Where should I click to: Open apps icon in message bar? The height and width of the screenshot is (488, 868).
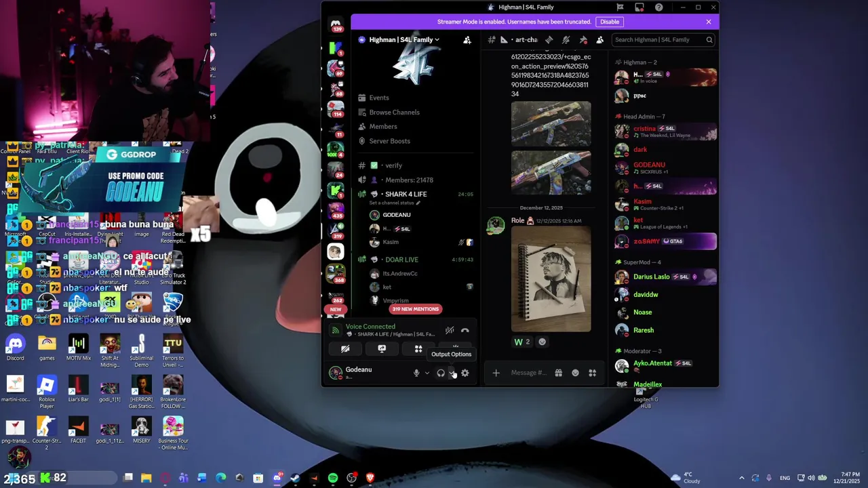(592, 373)
